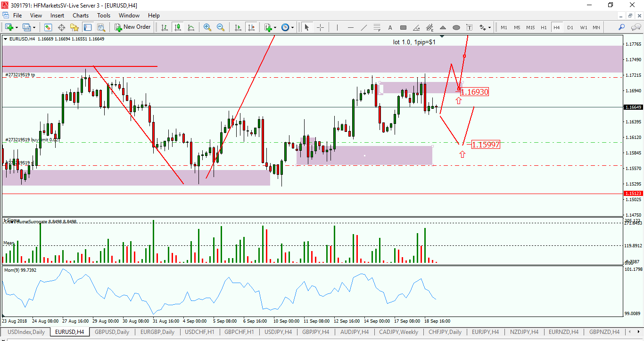The height and width of the screenshot is (341, 644).
Task: Open the new chart dropdown arrow
Action: click(x=17, y=27)
